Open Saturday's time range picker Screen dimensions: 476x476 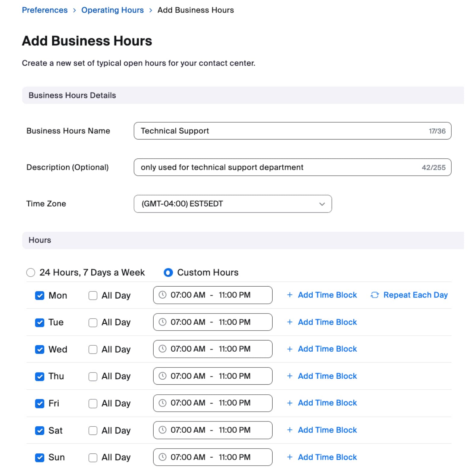coord(212,430)
